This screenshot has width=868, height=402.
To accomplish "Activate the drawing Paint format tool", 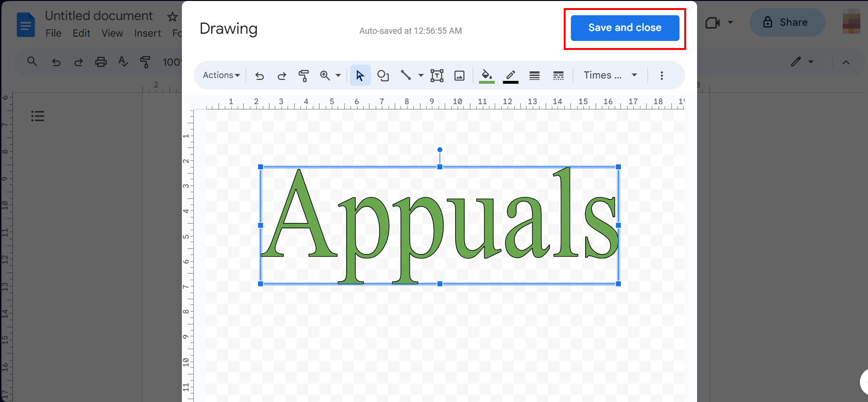I will click(304, 76).
